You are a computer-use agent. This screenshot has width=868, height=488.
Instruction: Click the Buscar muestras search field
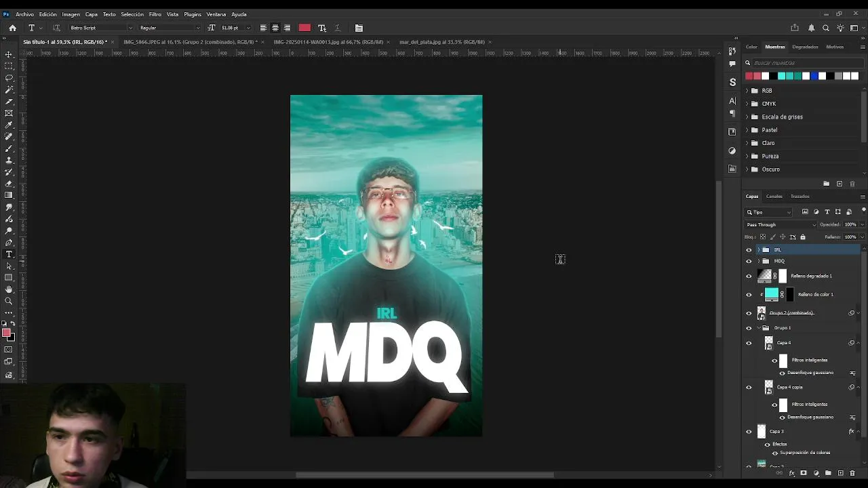coord(804,63)
